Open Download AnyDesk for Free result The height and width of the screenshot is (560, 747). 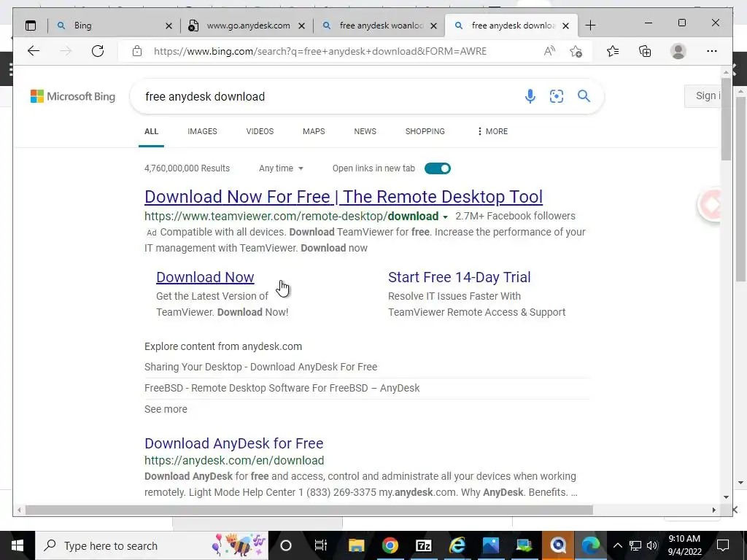click(234, 443)
